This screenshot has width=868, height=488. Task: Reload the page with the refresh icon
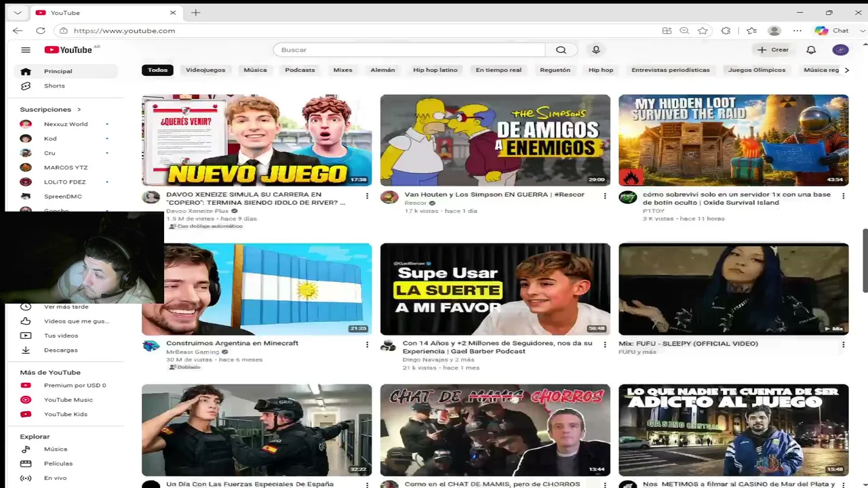(x=41, y=30)
